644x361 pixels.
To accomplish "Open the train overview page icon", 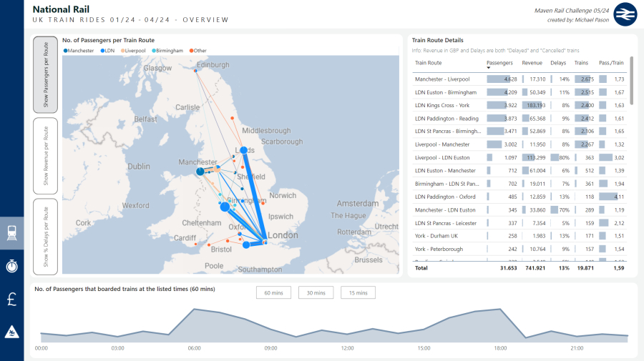I will (x=12, y=232).
